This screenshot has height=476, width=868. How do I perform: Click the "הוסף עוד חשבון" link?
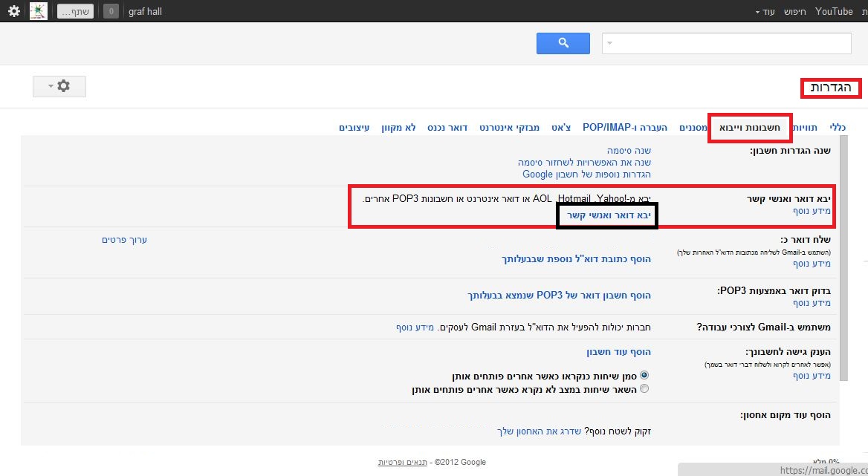click(x=619, y=352)
